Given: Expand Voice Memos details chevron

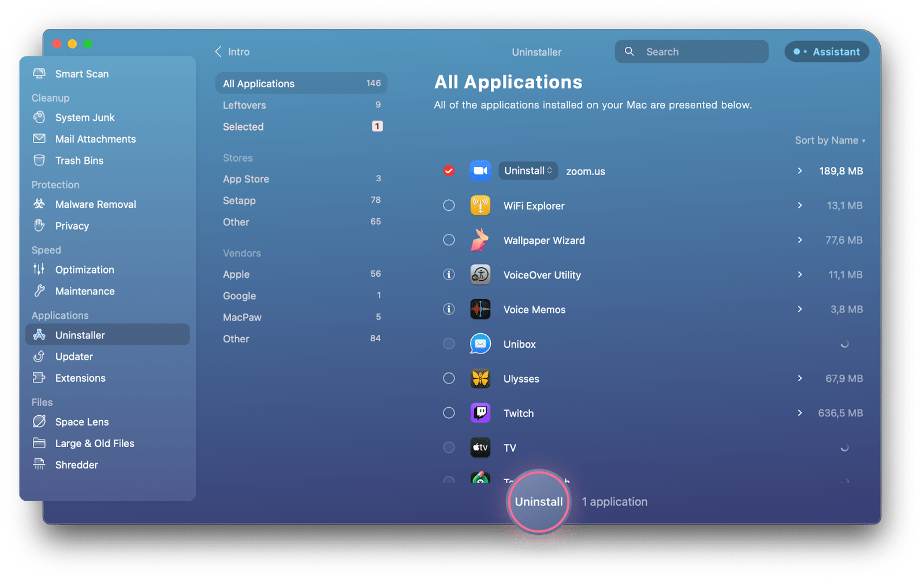Looking at the screenshot, I should (800, 309).
